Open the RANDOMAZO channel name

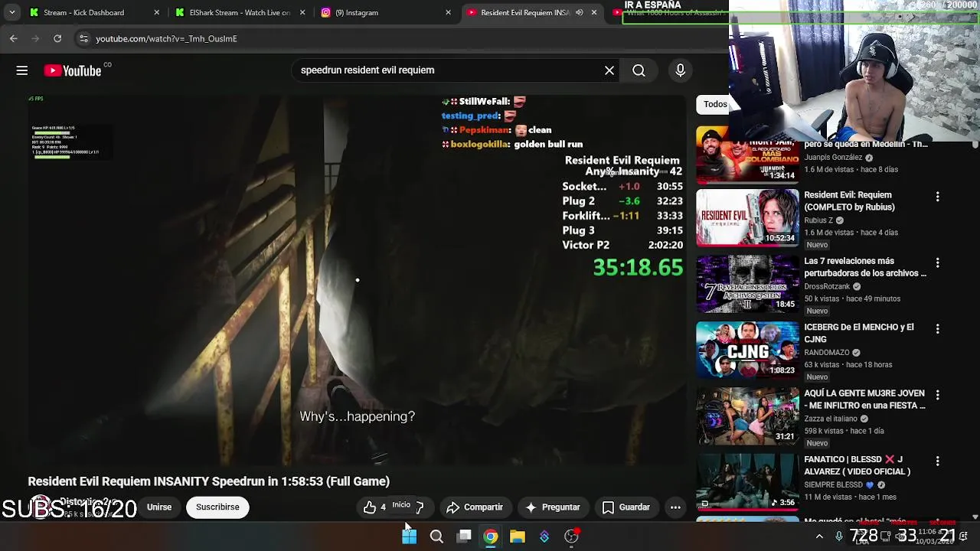coord(827,353)
